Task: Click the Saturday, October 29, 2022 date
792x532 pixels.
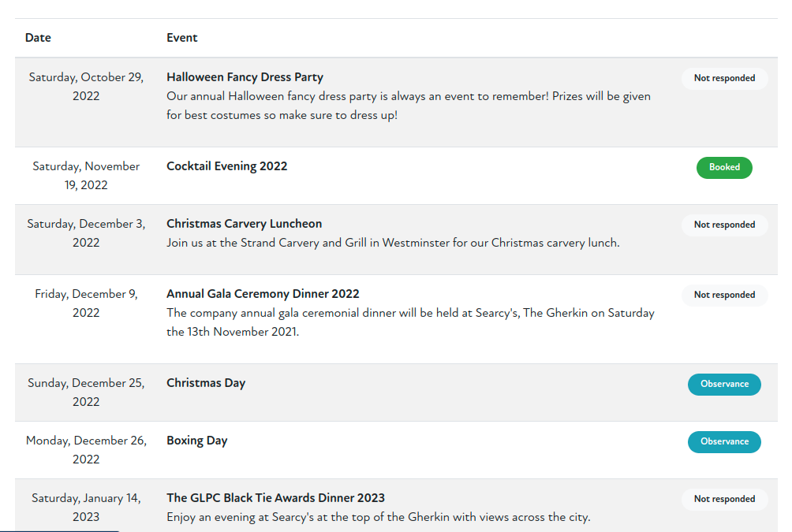Action: [x=86, y=87]
